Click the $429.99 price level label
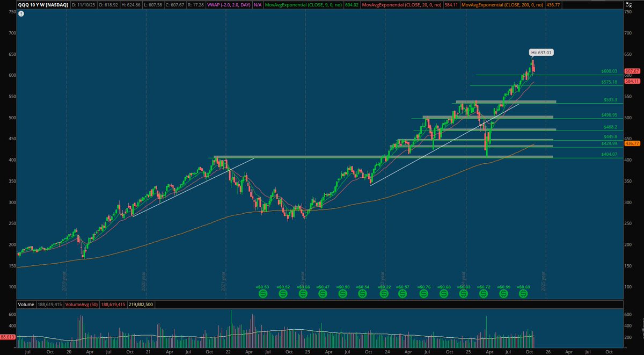The height and width of the screenshot is (355, 644). [610, 143]
